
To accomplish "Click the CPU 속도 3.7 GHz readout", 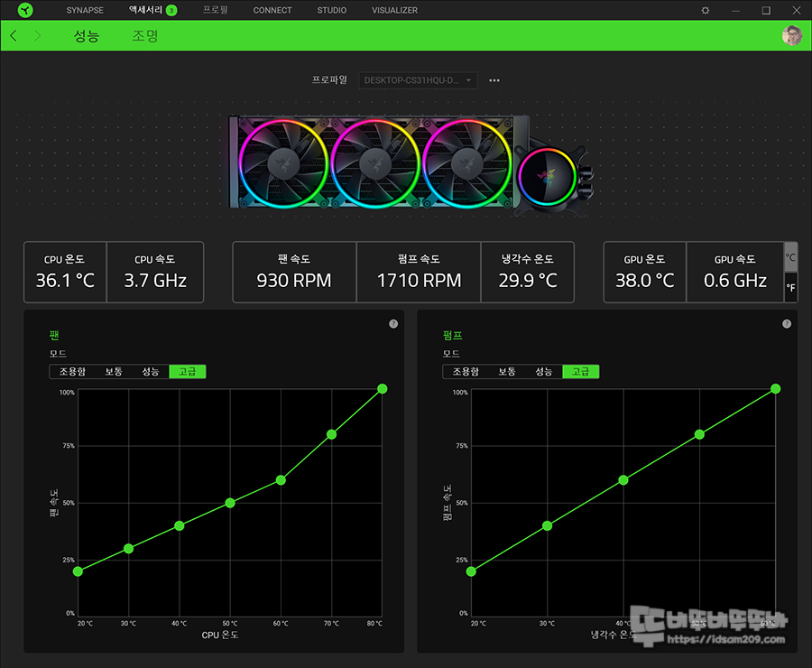I will (155, 272).
